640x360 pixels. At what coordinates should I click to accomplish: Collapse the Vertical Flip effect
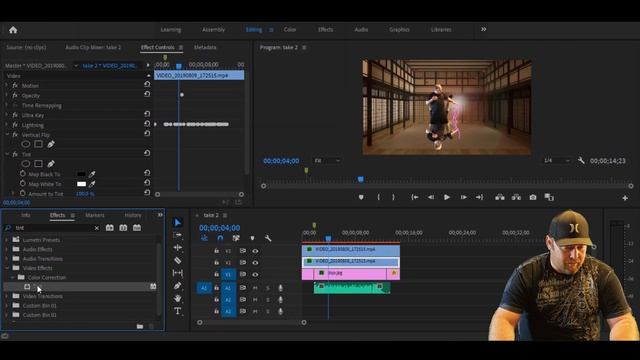pos(7,135)
